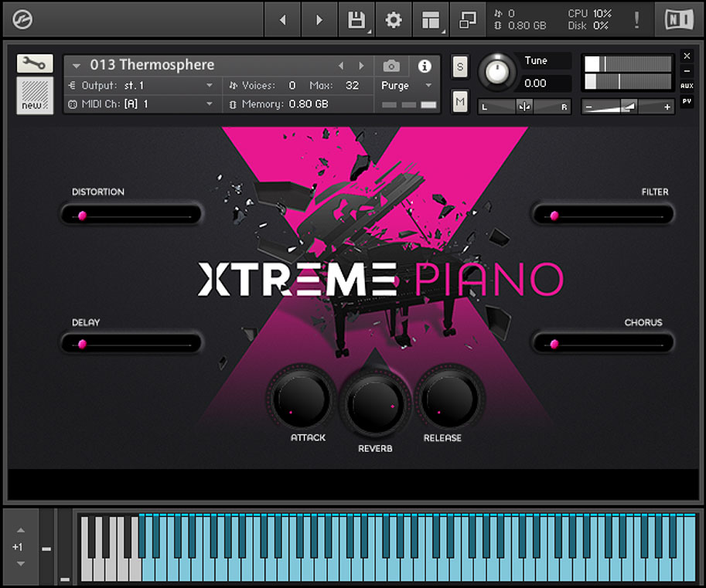The width and height of the screenshot is (706, 588).
Task: Open Kontakt global settings gear icon
Action: [393, 19]
